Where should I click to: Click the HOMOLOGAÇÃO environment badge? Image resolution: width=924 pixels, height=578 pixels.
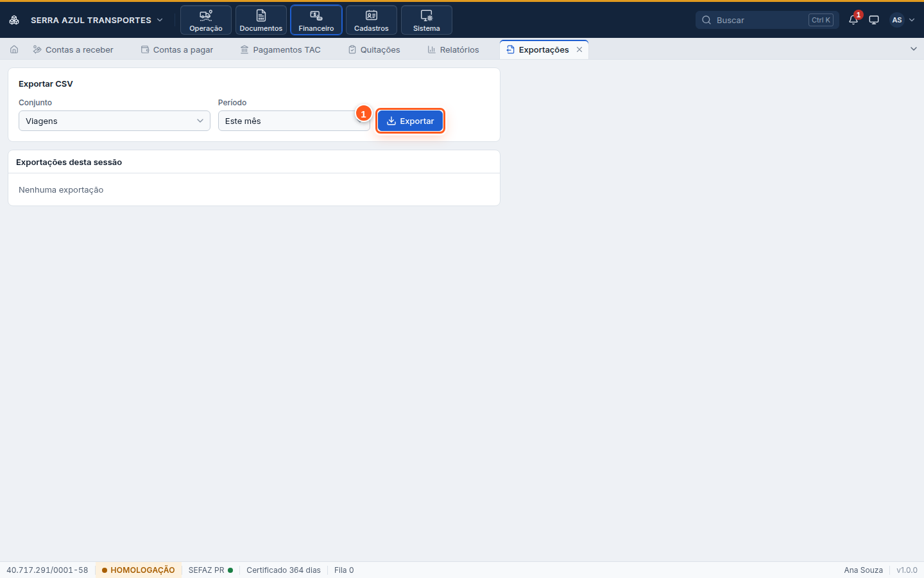pos(138,570)
